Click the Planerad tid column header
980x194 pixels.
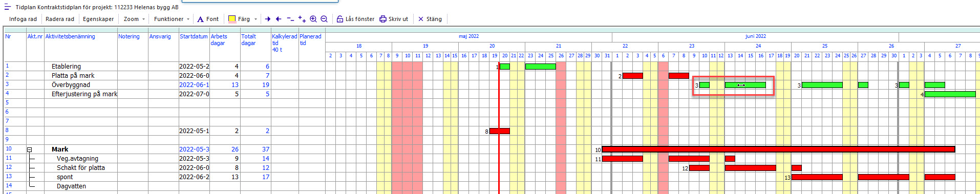[310, 39]
